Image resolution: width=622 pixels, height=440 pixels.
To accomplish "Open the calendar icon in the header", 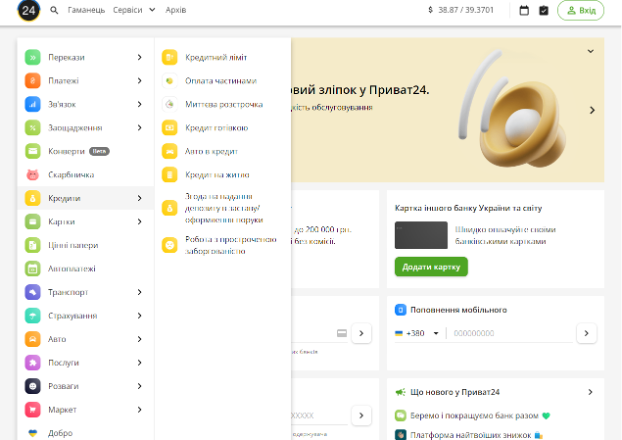I will click(x=524, y=10).
